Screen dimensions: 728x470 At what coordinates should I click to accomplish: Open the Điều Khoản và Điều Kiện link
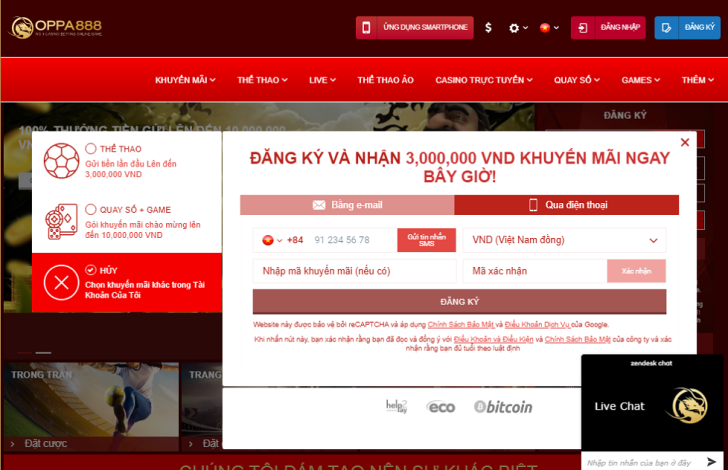[x=494, y=339]
